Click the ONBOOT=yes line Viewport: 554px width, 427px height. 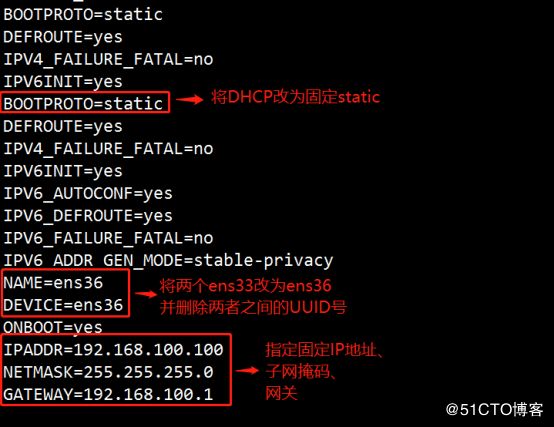[53, 327]
